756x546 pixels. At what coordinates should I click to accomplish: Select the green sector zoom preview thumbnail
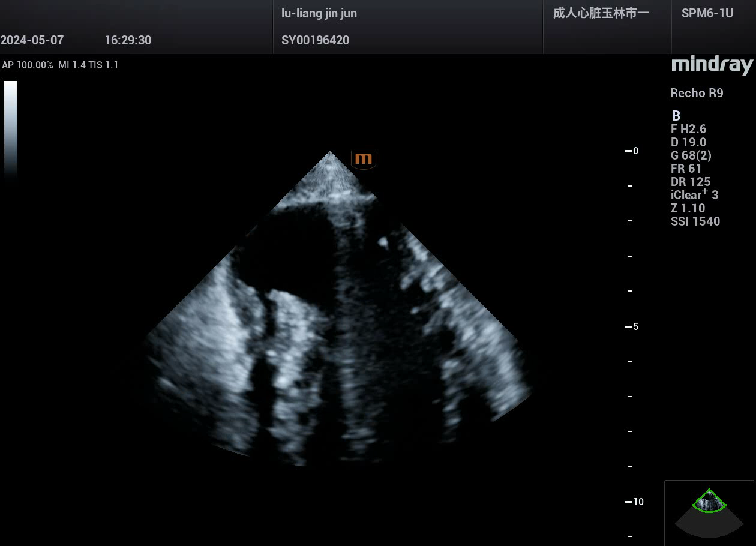(x=709, y=502)
